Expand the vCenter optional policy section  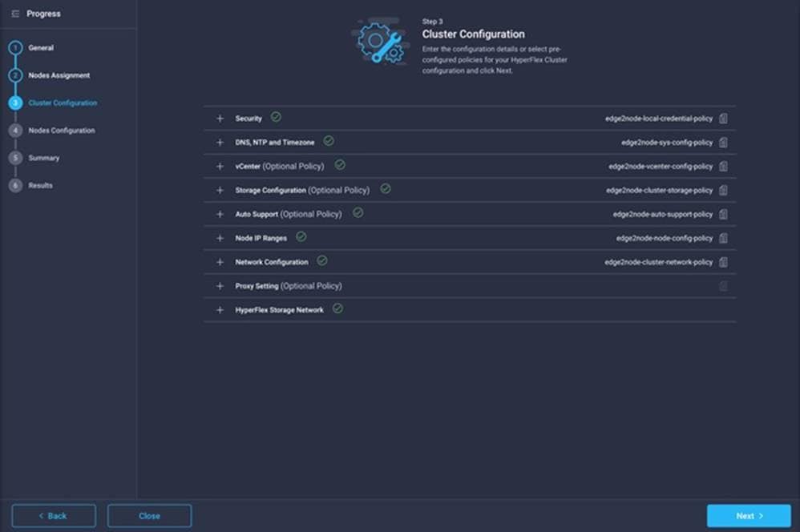point(220,167)
